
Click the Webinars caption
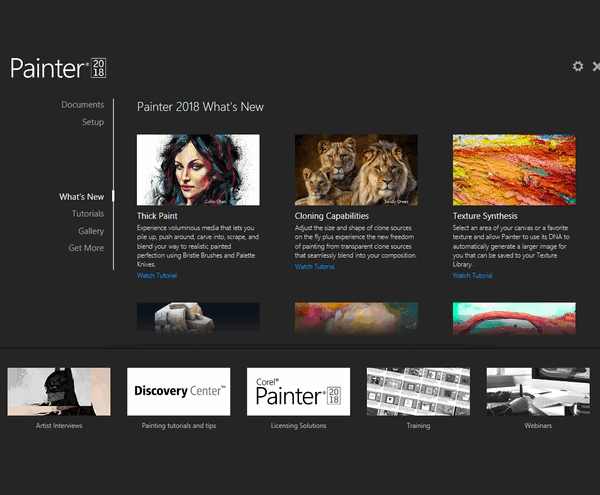click(538, 425)
